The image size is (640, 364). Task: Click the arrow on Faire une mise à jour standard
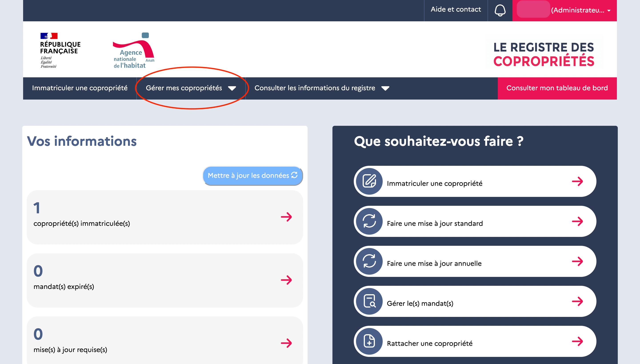tap(578, 221)
